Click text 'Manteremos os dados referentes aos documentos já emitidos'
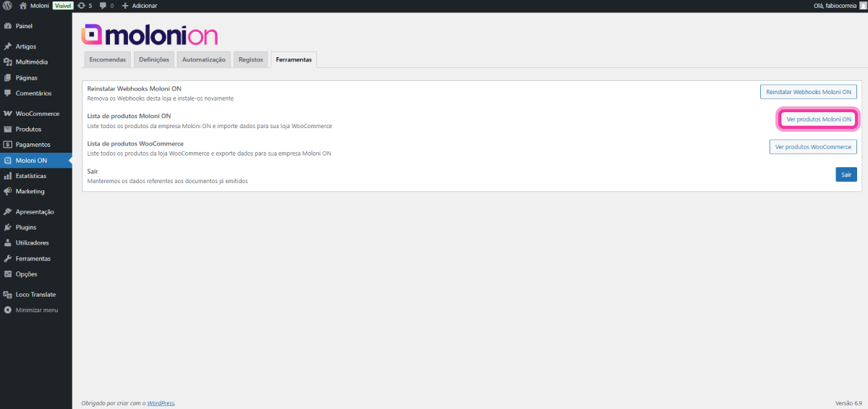The width and height of the screenshot is (868, 409). [167, 181]
